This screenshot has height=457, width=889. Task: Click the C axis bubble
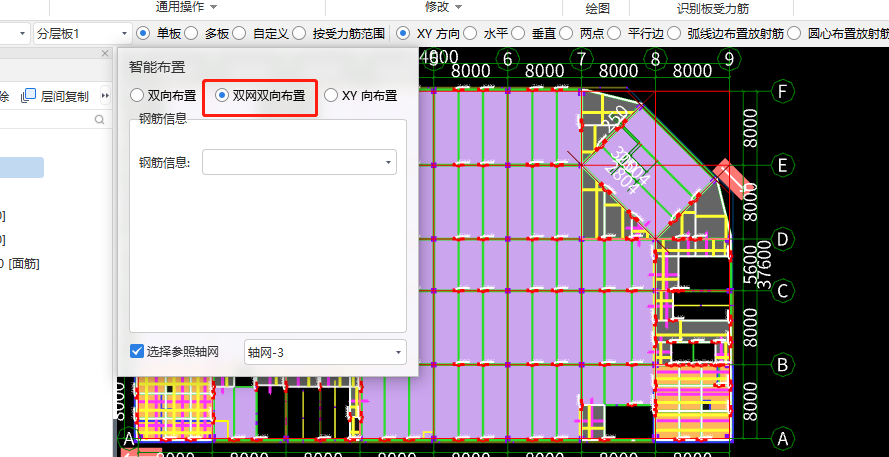[x=782, y=291]
